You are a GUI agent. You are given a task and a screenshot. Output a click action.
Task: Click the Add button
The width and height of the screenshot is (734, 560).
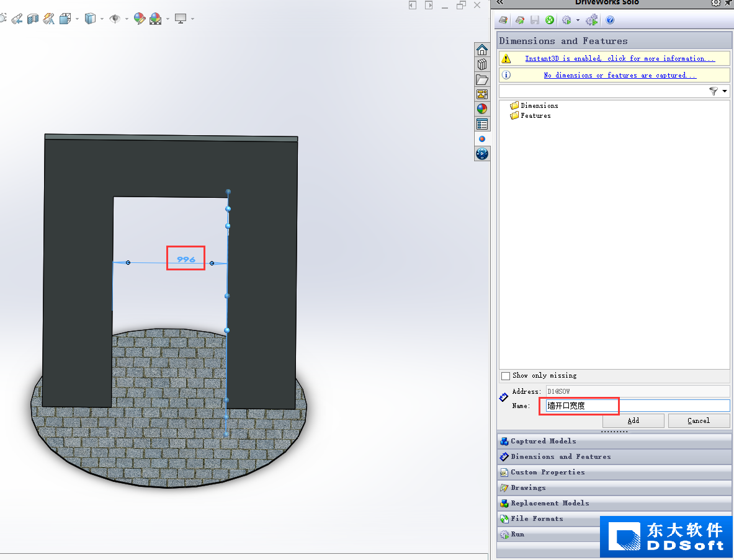633,420
